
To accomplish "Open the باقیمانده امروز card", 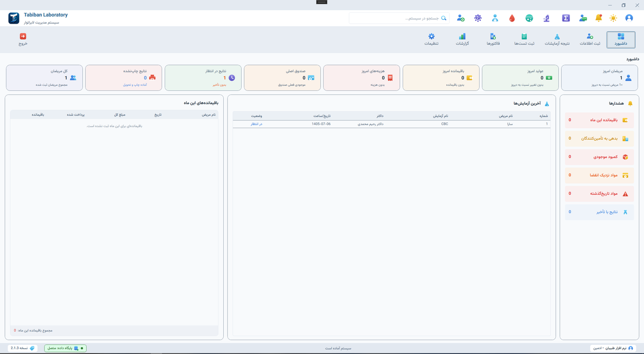I will click(441, 78).
